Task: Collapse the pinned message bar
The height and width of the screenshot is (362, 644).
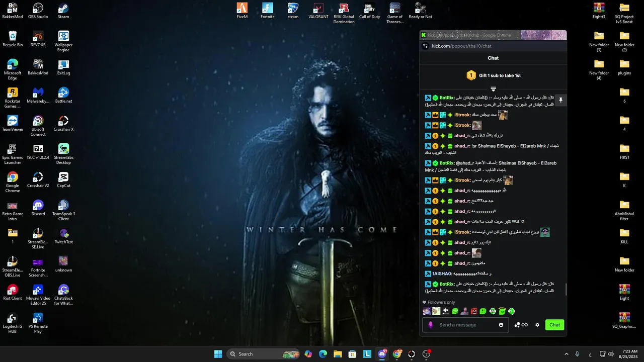Action: click(493, 89)
